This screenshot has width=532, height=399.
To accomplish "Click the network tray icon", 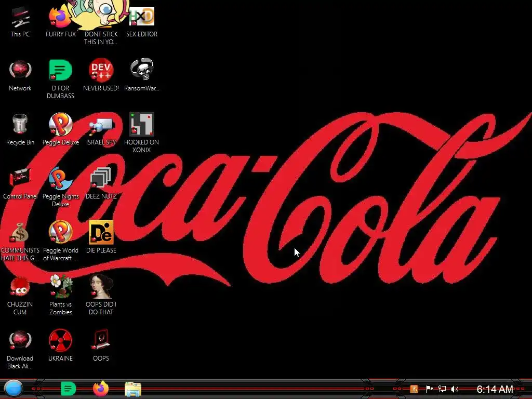I will coord(442,389).
